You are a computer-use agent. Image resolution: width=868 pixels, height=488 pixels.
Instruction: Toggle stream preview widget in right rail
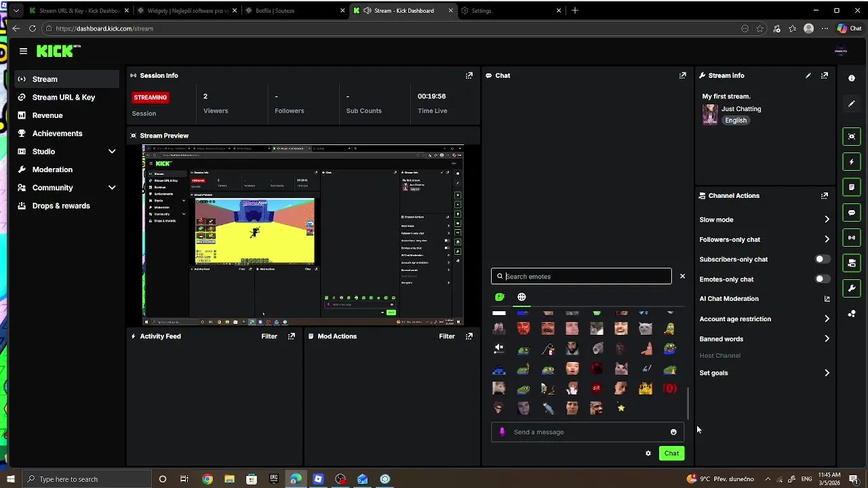(852, 136)
